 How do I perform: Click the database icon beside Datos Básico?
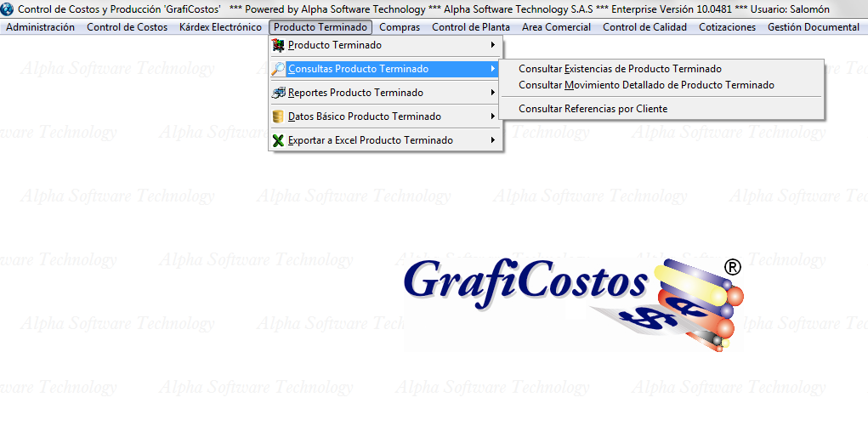point(278,116)
